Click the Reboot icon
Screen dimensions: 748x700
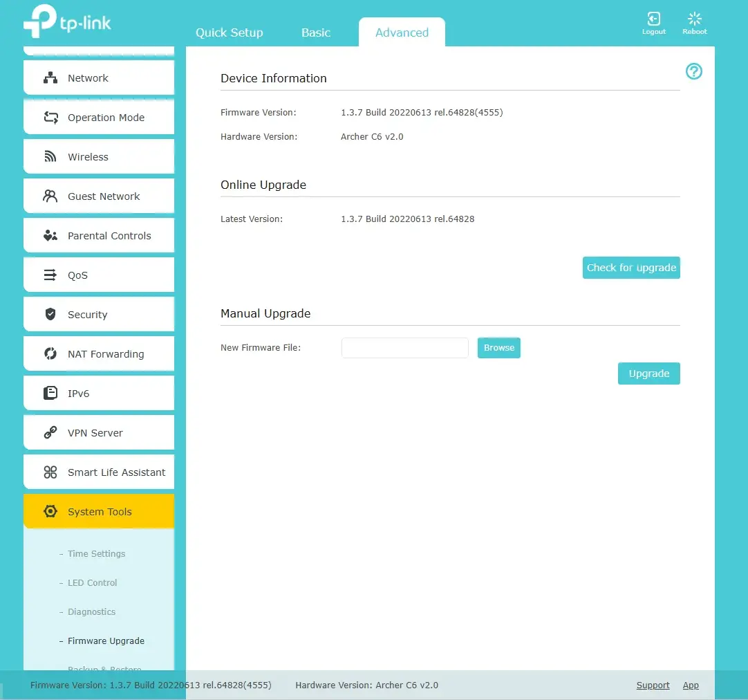coord(695,19)
